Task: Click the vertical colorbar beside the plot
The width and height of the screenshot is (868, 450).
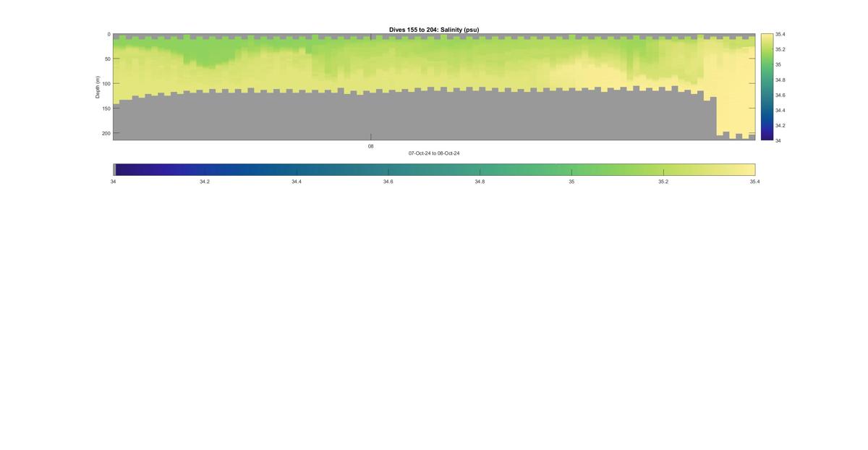Action: 767,87
